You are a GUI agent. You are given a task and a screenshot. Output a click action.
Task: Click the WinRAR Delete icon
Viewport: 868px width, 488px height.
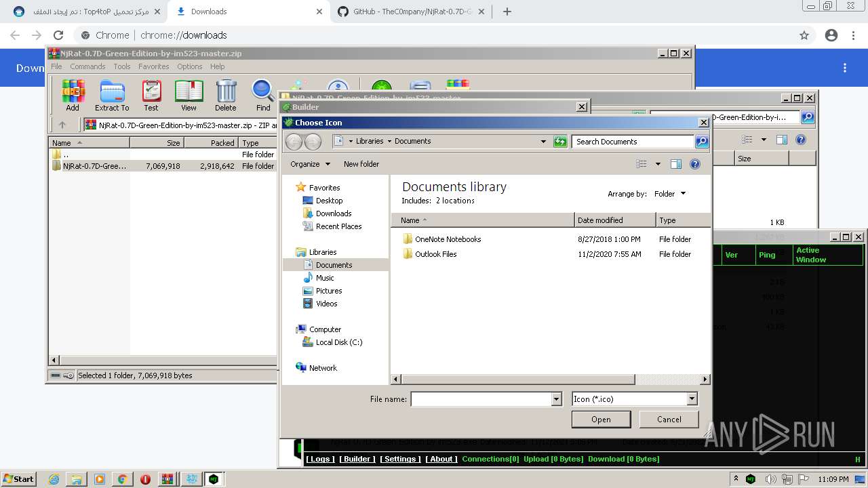click(x=226, y=96)
